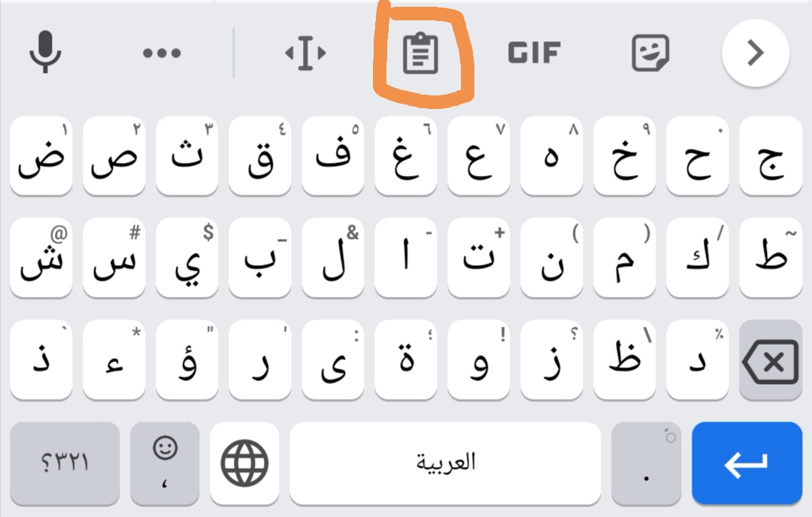
Task: Tap the emoji and comma key
Action: point(165,463)
